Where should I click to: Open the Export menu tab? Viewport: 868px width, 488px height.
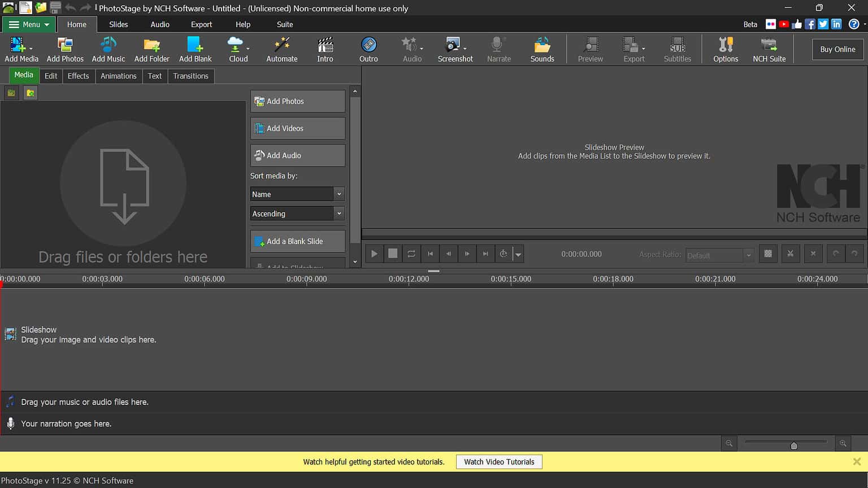click(201, 24)
